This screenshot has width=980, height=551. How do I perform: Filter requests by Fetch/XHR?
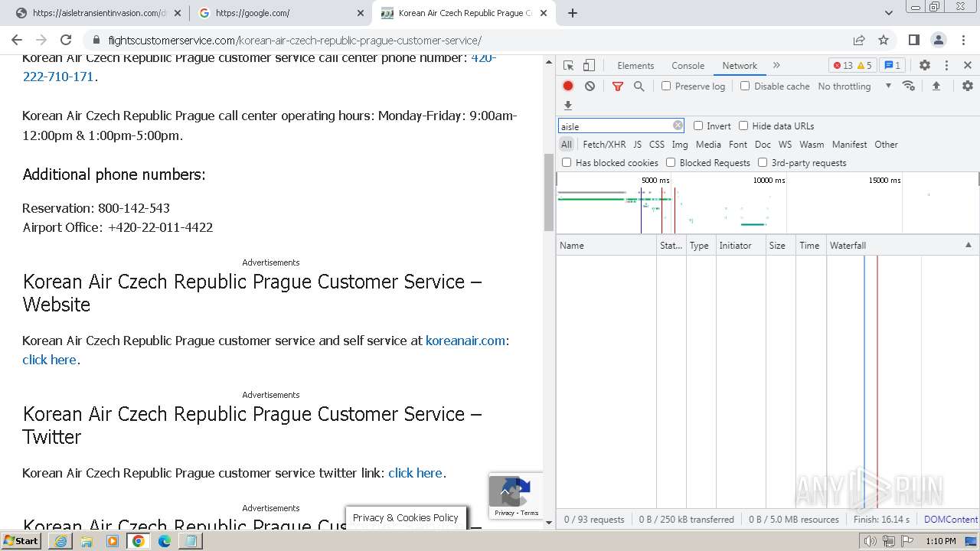[x=604, y=144]
